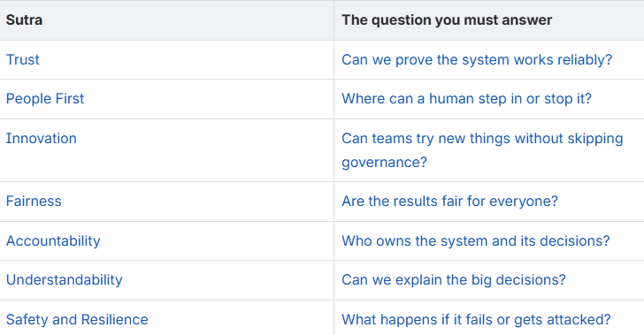Click blank space in the Innovation sutra cell
644x335 pixels.
[x=205, y=150]
